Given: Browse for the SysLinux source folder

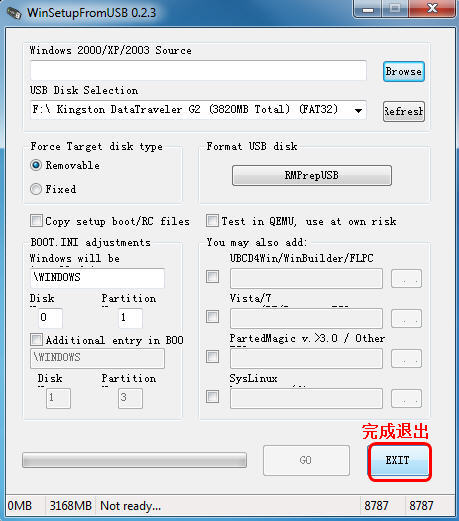Looking at the screenshot, I should click(x=406, y=398).
